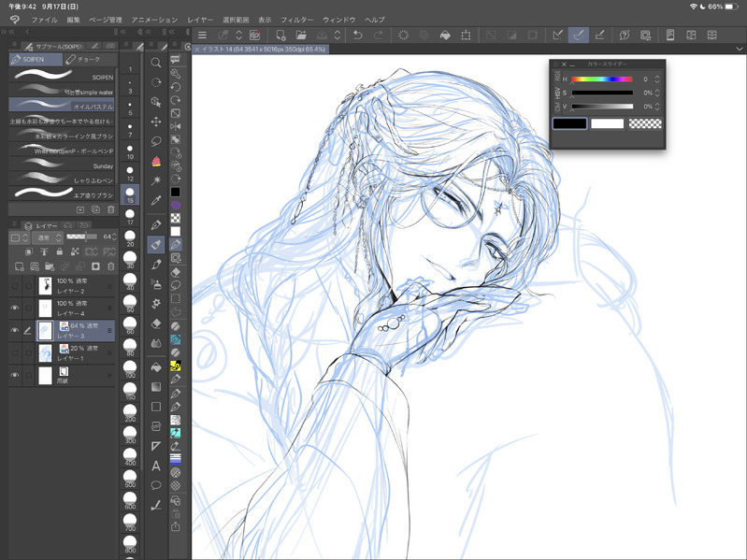The height and width of the screenshot is (560, 747).
Task: Create a new raster layer
Action: coord(19,266)
